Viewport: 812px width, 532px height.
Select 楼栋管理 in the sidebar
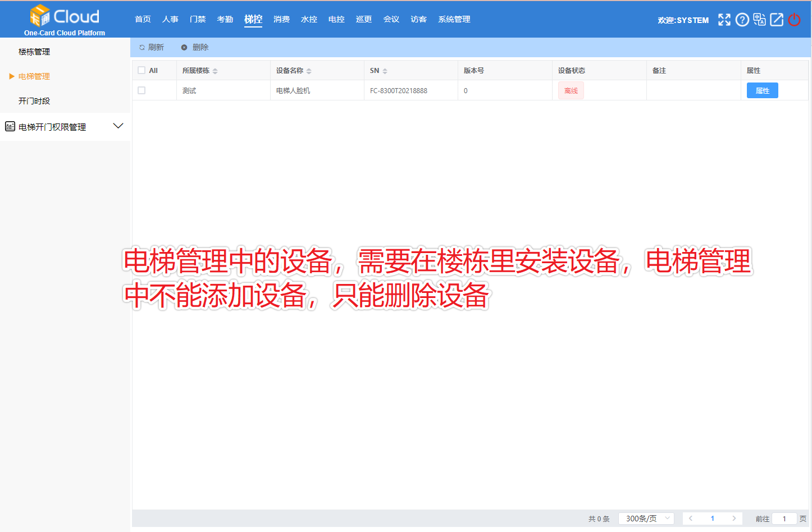coord(34,52)
